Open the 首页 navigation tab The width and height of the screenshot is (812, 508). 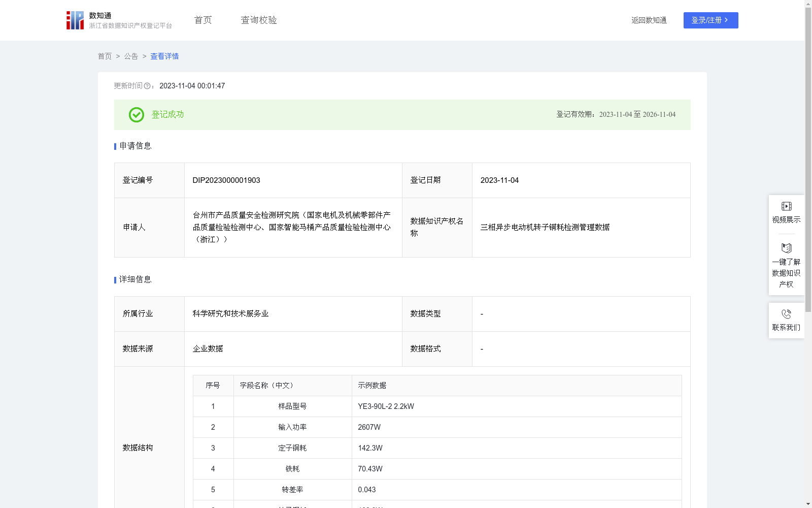click(203, 20)
